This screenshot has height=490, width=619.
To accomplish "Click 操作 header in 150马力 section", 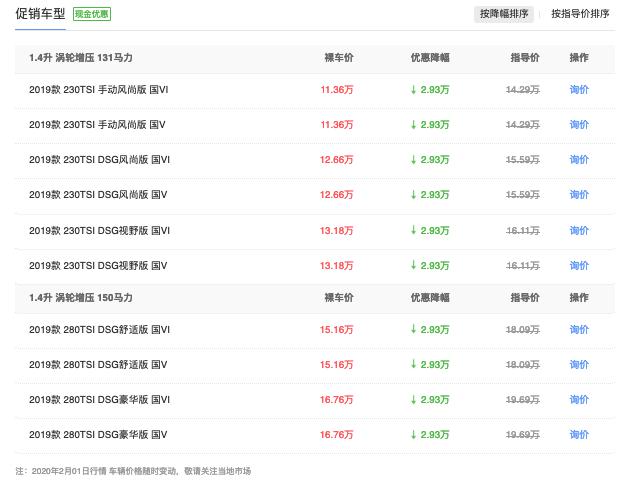I will click(x=579, y=297).
